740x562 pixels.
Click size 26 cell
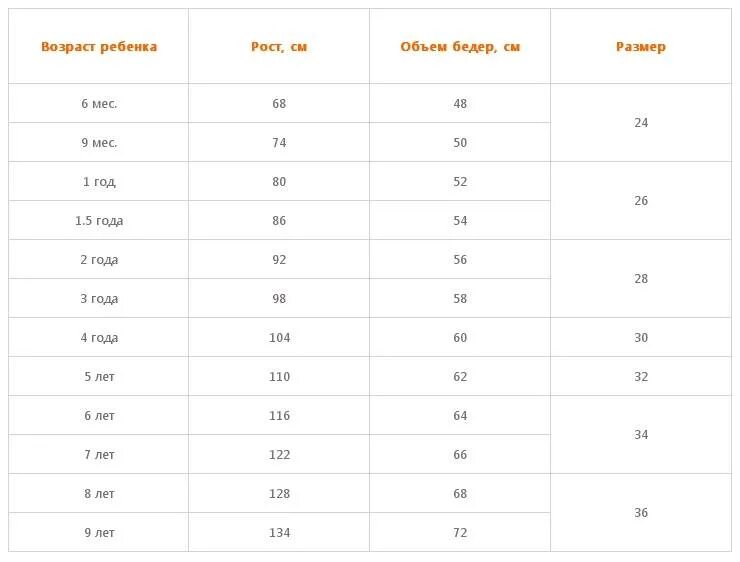[641, 201]
